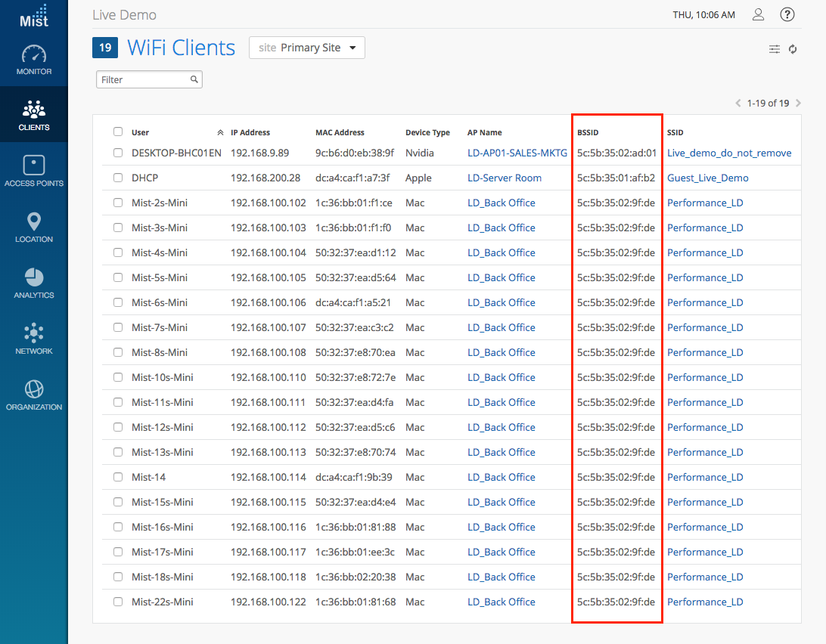Viewport: 826px width, 644px height.
Task: Select the Access Points sidebar icon
Action: point(34,171)
